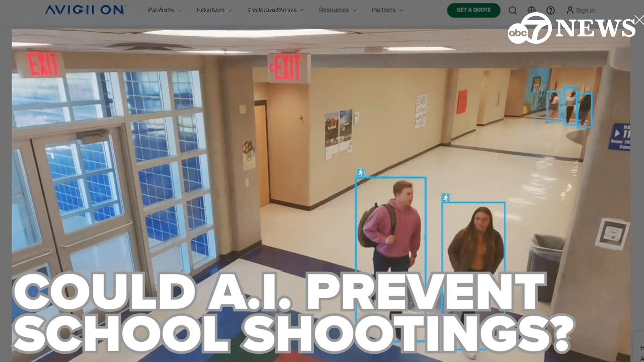This screenshot has width=644, height=362.
Task: Expand the chevron next to Partners
Action: pyautogui.click(x=401, y=10)
